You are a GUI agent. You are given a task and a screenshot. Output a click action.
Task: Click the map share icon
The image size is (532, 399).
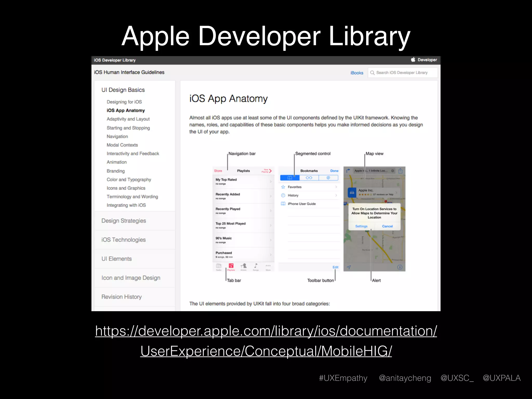[400, 171]
